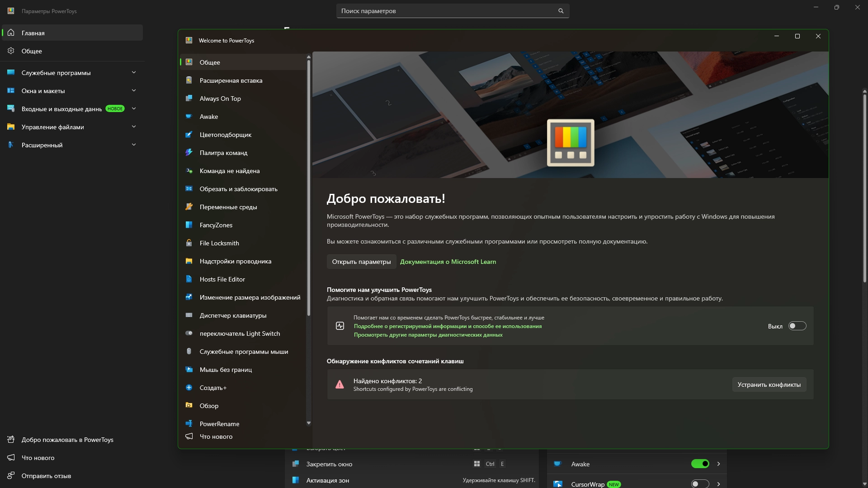Screen dimensions: 868x488
Task: Click the Hosts File Editor icon
Action: [189, 279]
